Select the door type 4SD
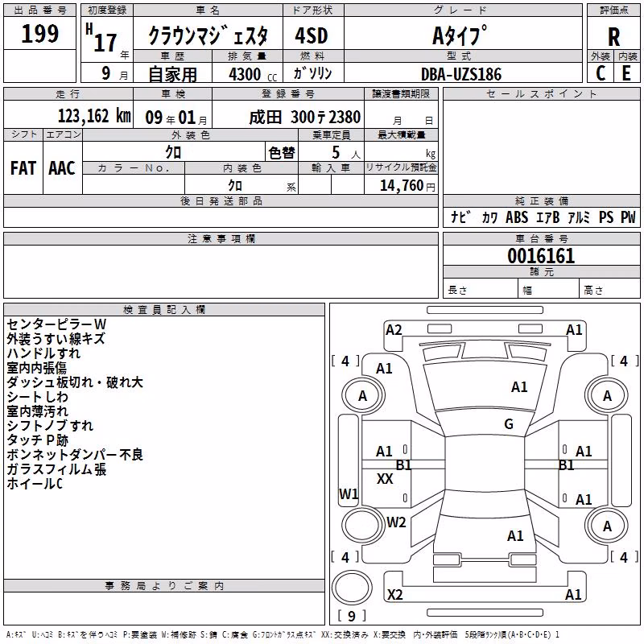 point(312,35)
